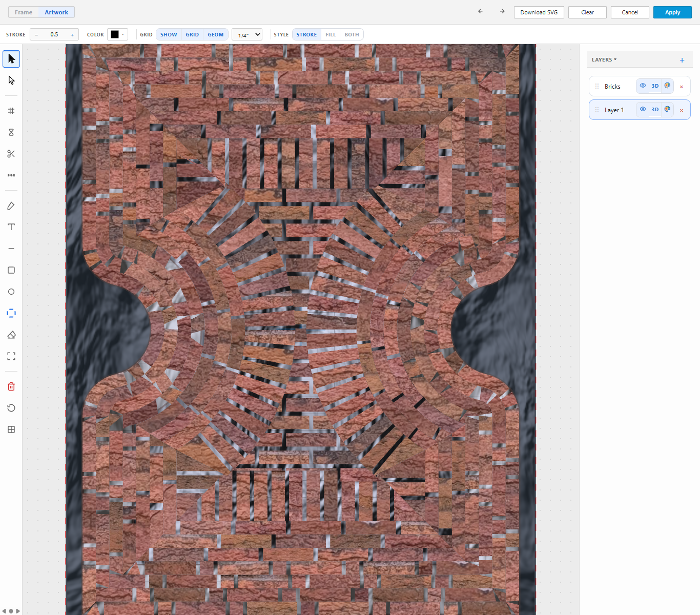Click the stroke width value field
This screenshot has width=700, height=615.
[x=54, y=34]
